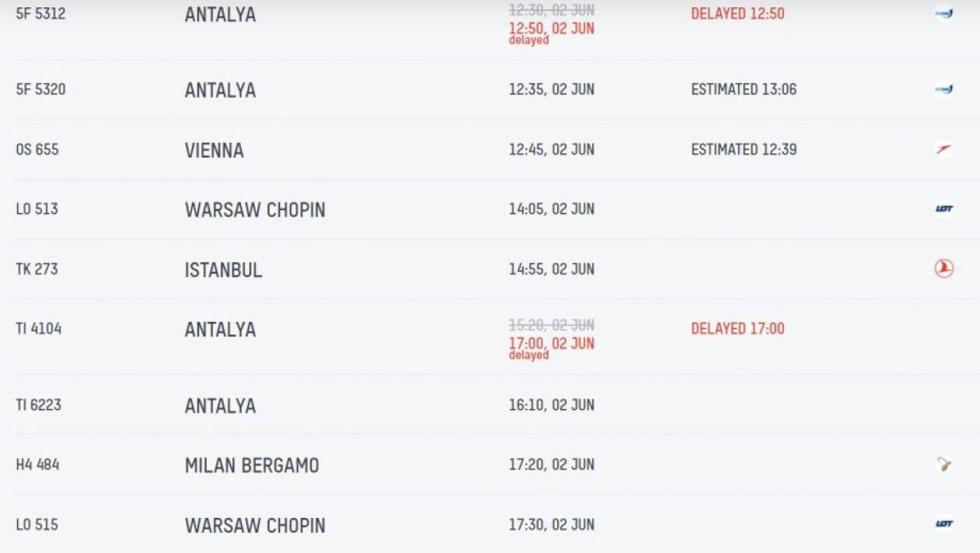The width and height of the screenshot is (980, 553).
Task: Click ESTIMATED 13:06 status for 5F 5320
Action: click(744, 89)
